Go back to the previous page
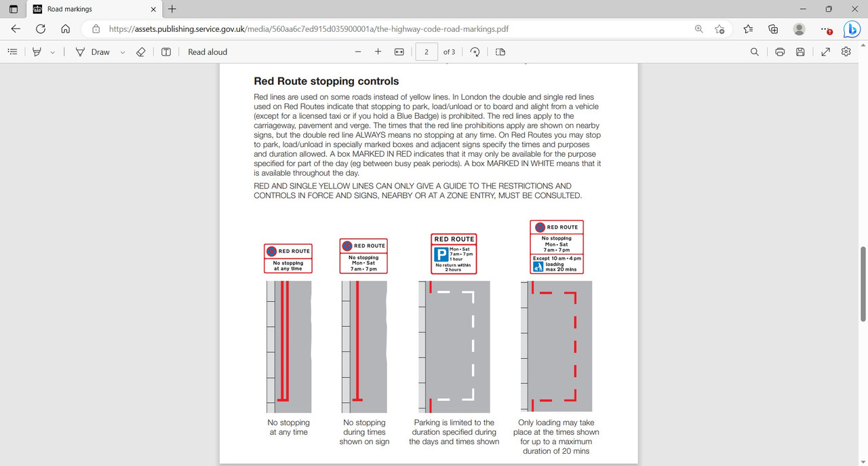 pos(16,29)
